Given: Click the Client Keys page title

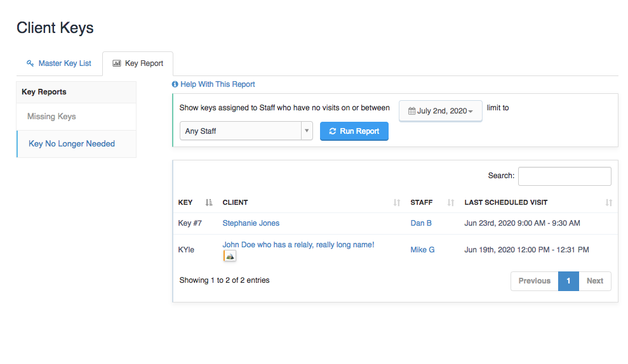Looking at the screenshot, I should pyautogui.click(x=55, y=28).
